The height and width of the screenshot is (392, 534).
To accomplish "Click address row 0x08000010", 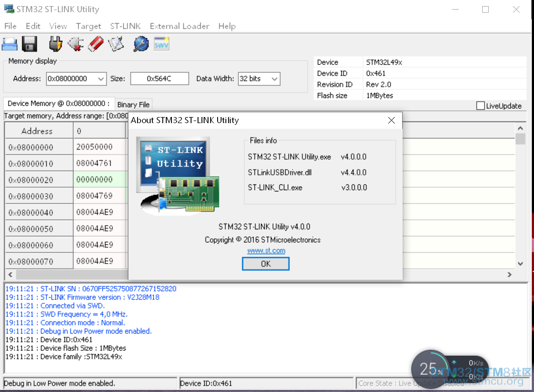I will tap(39, 163).
